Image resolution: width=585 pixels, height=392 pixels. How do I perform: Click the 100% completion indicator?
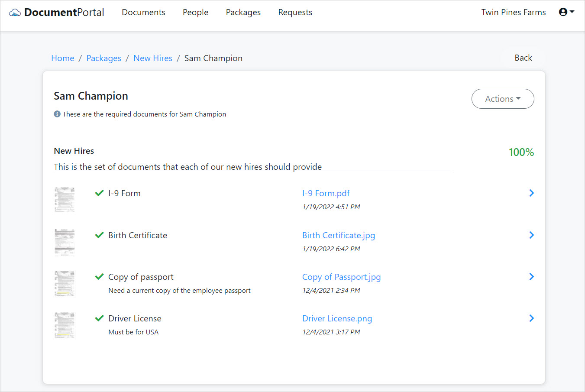[521, 152]
